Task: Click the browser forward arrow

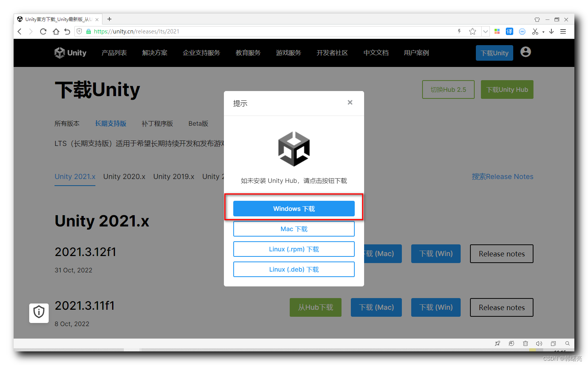Action: pos(31,32)
